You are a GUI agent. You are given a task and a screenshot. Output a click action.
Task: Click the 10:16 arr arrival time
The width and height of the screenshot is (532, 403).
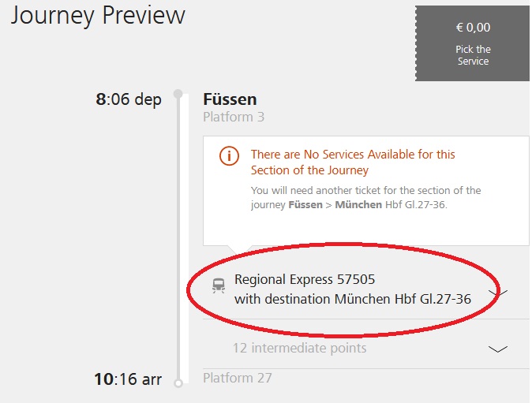click(128, 379)
